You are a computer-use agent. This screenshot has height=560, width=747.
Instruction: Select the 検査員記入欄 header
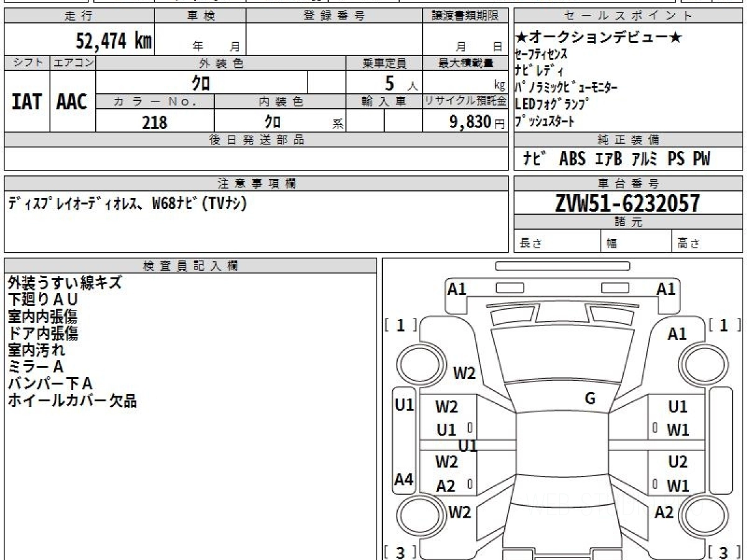[190, 266]
